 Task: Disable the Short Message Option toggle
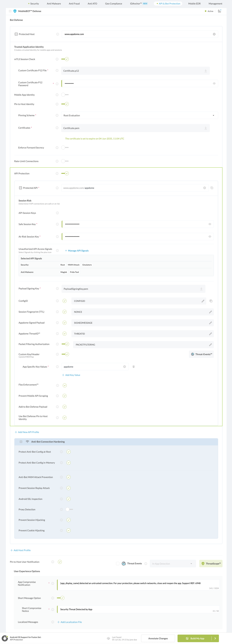61,598
